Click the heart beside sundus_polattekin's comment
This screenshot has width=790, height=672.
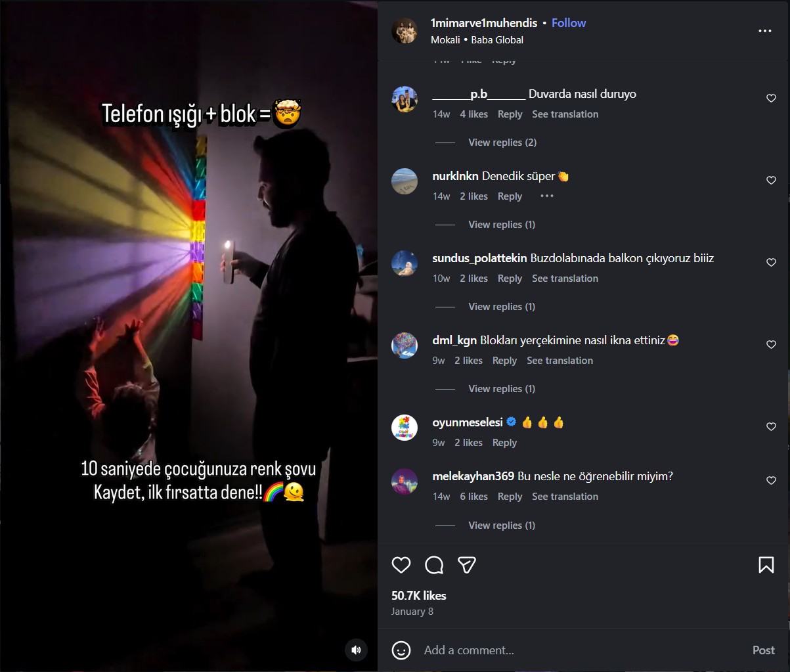coord(770,262)
